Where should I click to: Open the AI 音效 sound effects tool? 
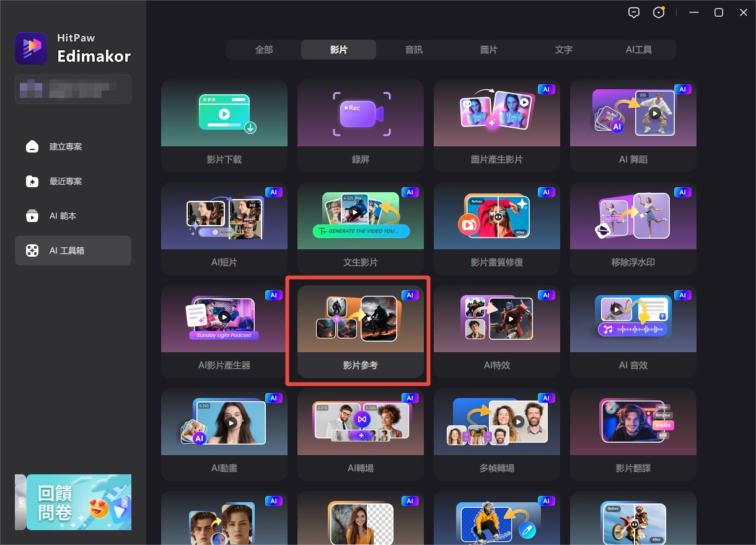click(633, 332)
